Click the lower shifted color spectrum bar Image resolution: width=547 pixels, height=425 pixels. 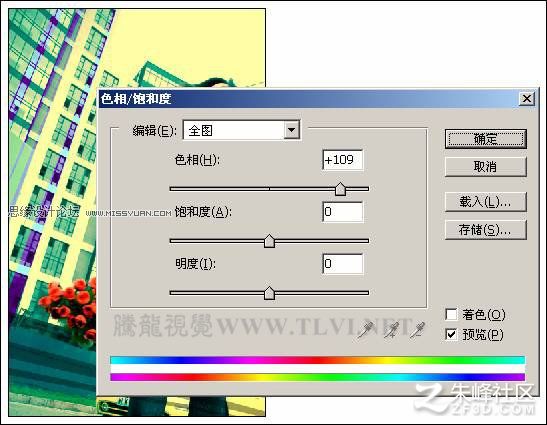[317, 377]
